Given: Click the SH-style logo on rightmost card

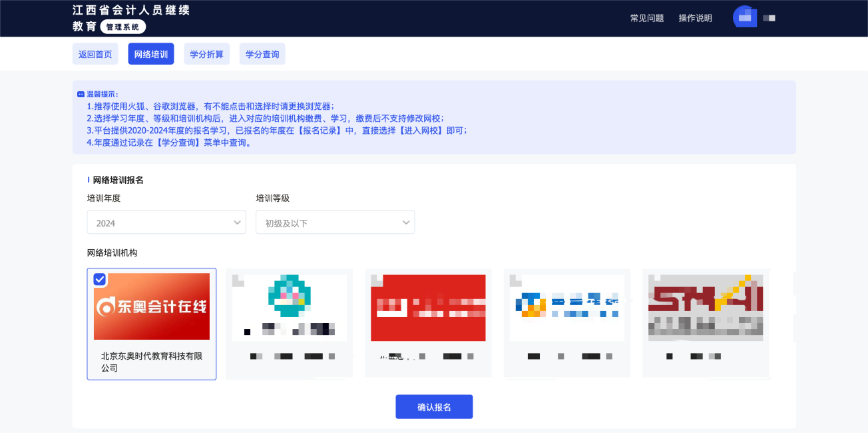Looking at the screenshot, I should coord(705,307).
